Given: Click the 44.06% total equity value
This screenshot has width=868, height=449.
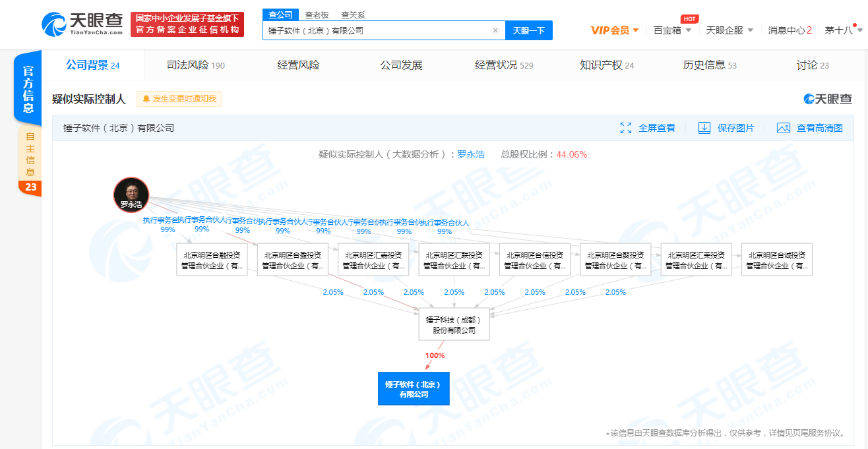Looking at the screenshot, I should pyautogui.click(x=572, y=154).
